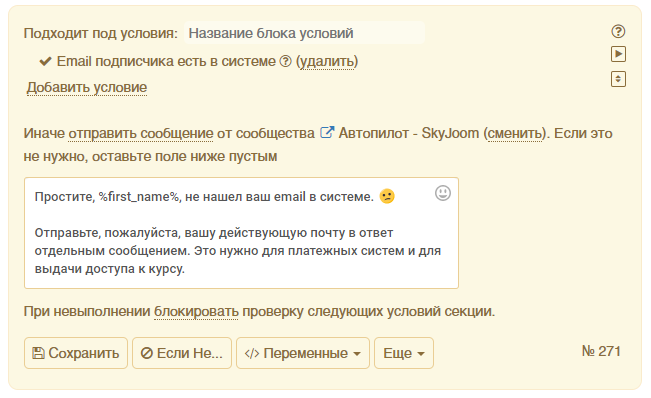Open the Переменные dropdown

pos(303,353)
